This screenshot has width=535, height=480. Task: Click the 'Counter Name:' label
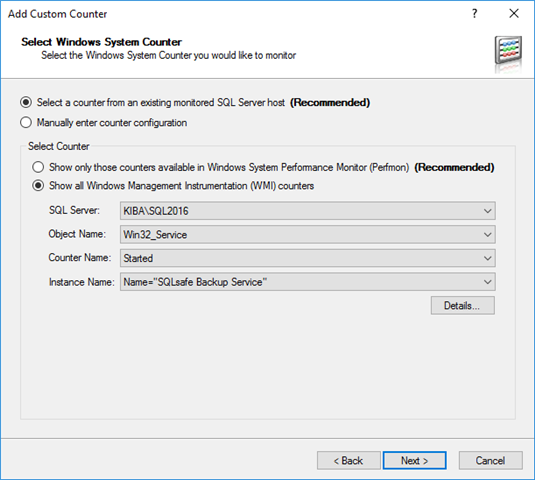[x=80, y=258]
